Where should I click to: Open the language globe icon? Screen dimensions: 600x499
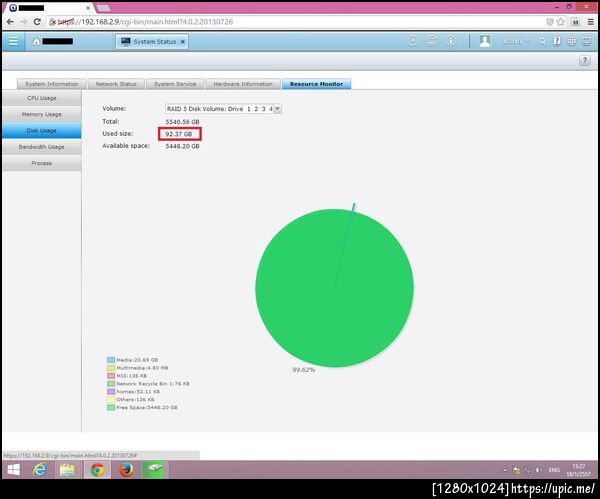pyautogui.click(x=572, y=41)
